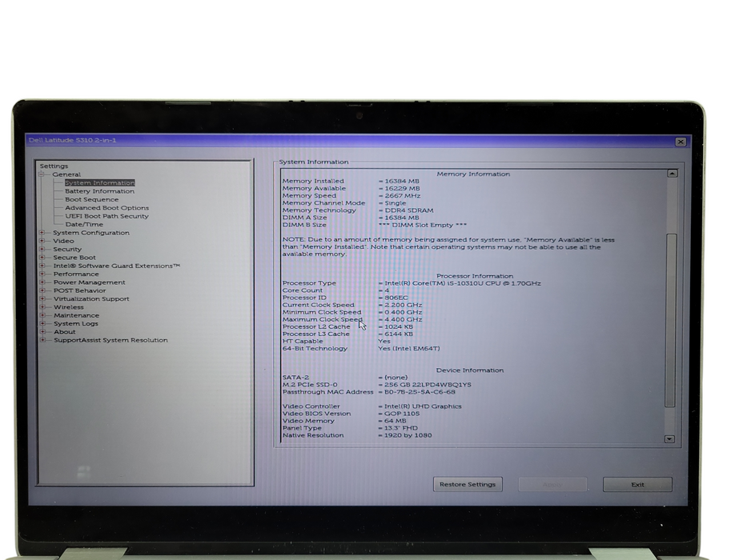Click the Passthrough MAC Address value
The width and height of the screenshot is (747, 560).
[x=420, y=392]
